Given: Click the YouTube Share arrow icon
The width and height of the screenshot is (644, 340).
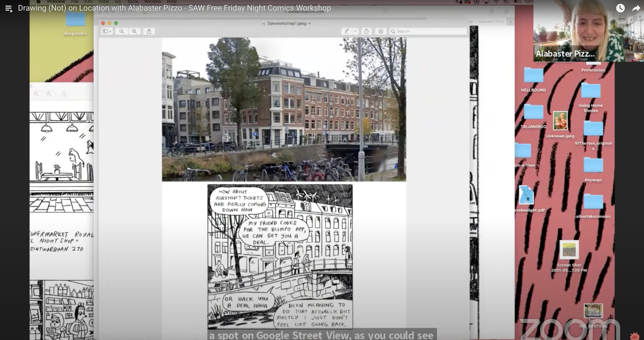Looking at the screenshot, I should point(636,9).
